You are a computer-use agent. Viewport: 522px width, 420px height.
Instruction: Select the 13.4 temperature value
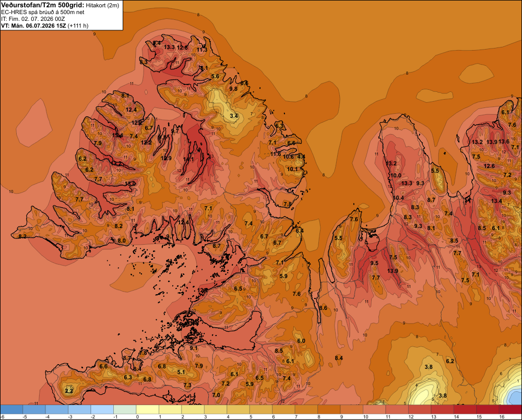point(496,201)
